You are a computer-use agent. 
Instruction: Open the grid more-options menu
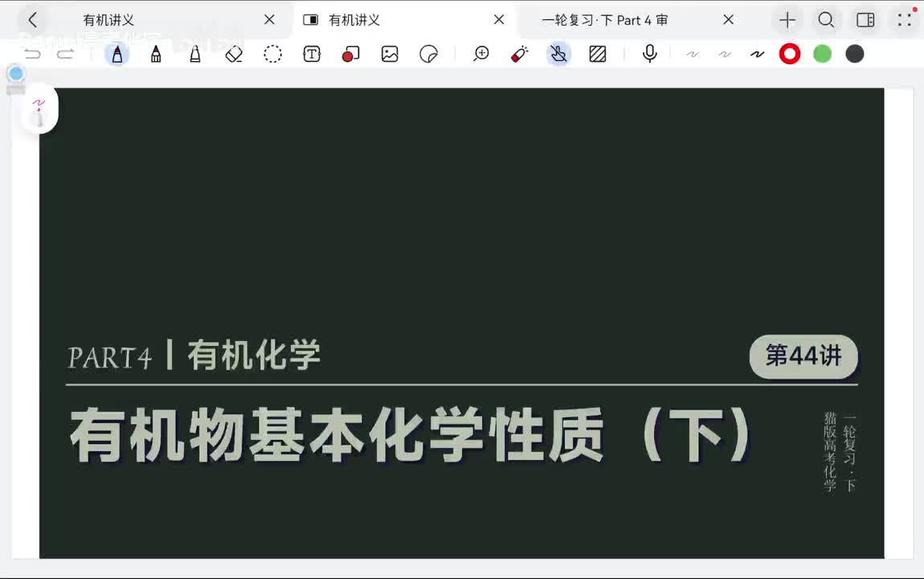(x=906, y=20)
